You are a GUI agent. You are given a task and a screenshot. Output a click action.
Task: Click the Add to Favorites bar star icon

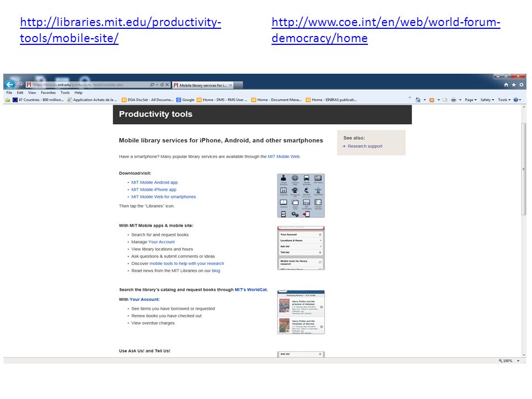(x=7, y=100)
